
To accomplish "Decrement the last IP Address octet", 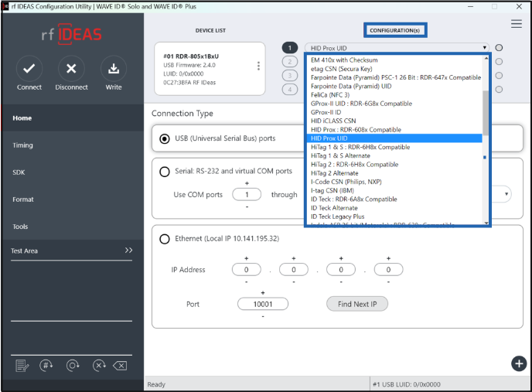I will (x=388, y=281).
